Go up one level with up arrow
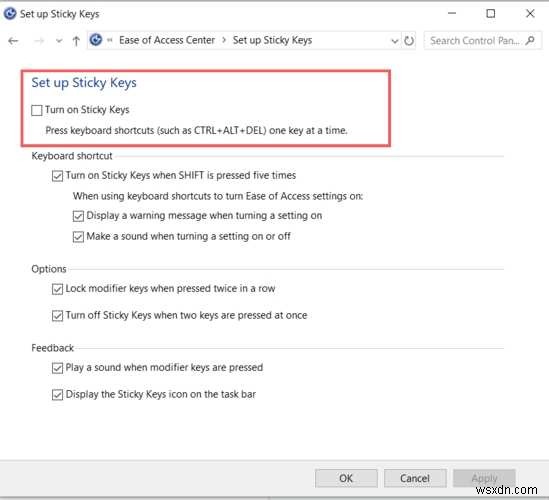Screen dimensions: 549x500 point(76,41)
